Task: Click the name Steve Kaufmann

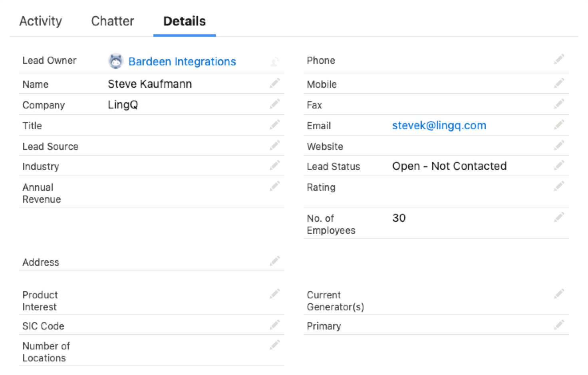Action: pos(150,84)
